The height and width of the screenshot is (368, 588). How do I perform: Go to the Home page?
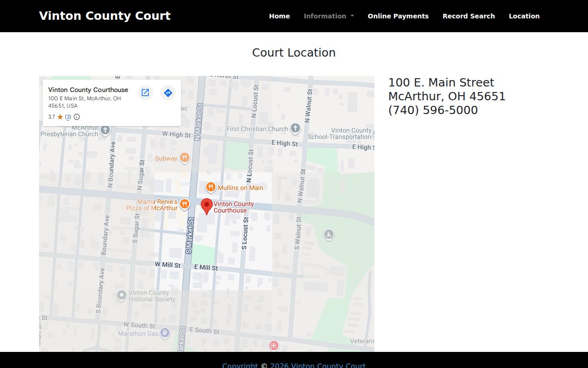(279, 16)
